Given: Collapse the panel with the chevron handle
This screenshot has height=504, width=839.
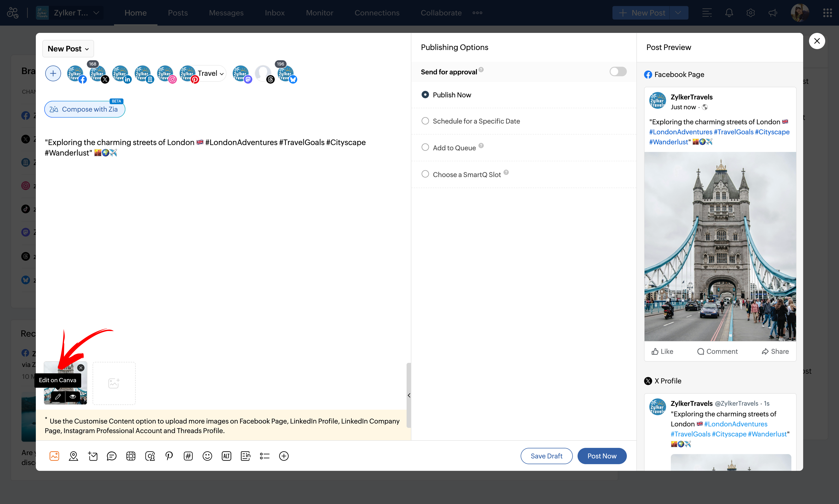Looking at the screenshot, I should coord(409,395).
